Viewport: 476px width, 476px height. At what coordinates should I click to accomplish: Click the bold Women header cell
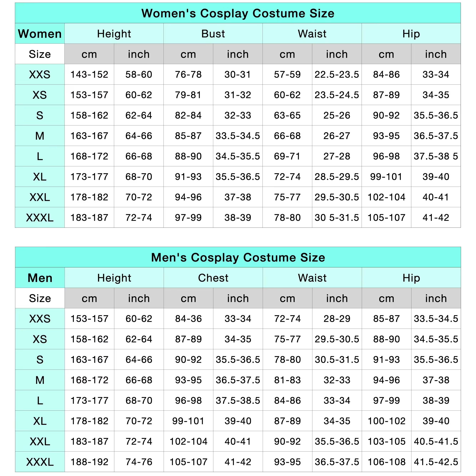click(x=40, y=34)
